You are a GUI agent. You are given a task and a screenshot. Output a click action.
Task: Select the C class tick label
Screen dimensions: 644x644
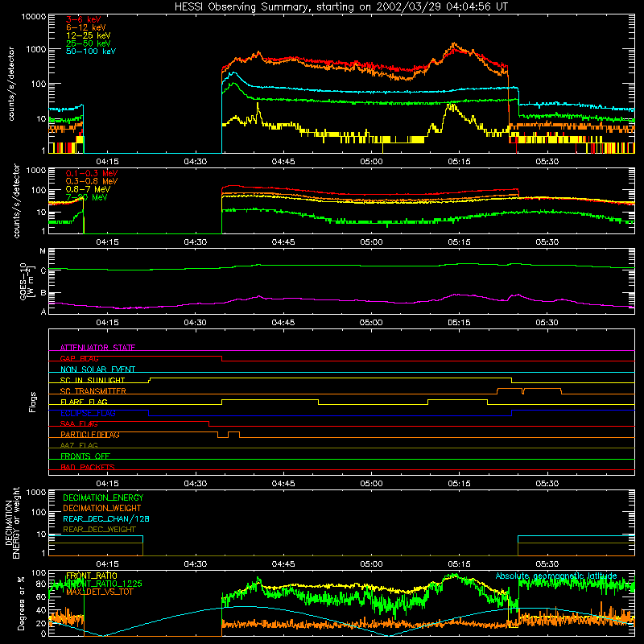[x=43, y=270]
